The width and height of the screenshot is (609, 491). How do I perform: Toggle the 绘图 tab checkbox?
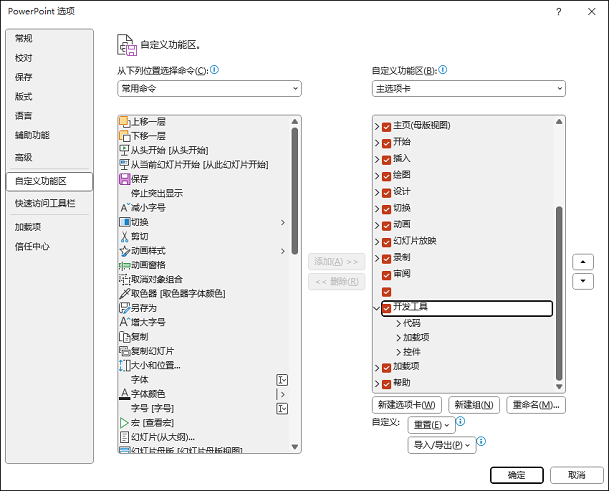click(x=386, y=176)
